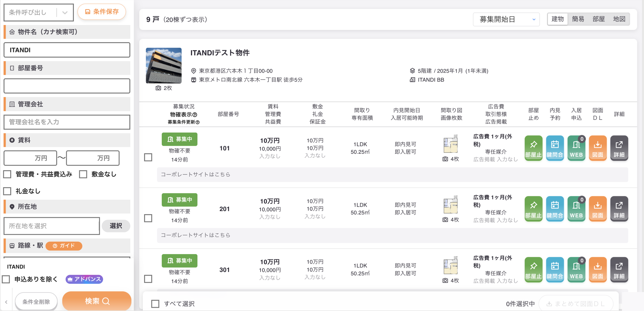This screenshot has height=311, width=644.
Task: Check the 礼金なし option
Action: pos(7,191)
